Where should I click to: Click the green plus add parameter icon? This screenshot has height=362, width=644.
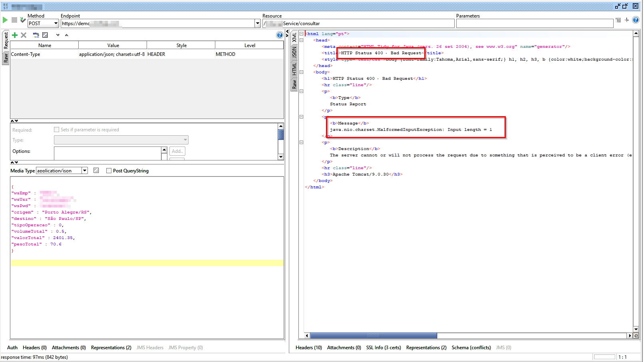click(x=15, y=35)
